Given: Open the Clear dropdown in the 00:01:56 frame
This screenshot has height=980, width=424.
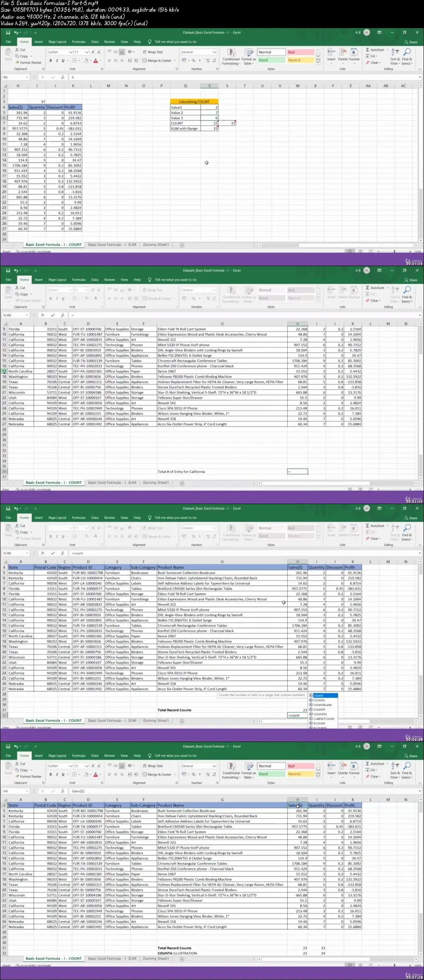Looking at the screenshot, I should [373, 62].
